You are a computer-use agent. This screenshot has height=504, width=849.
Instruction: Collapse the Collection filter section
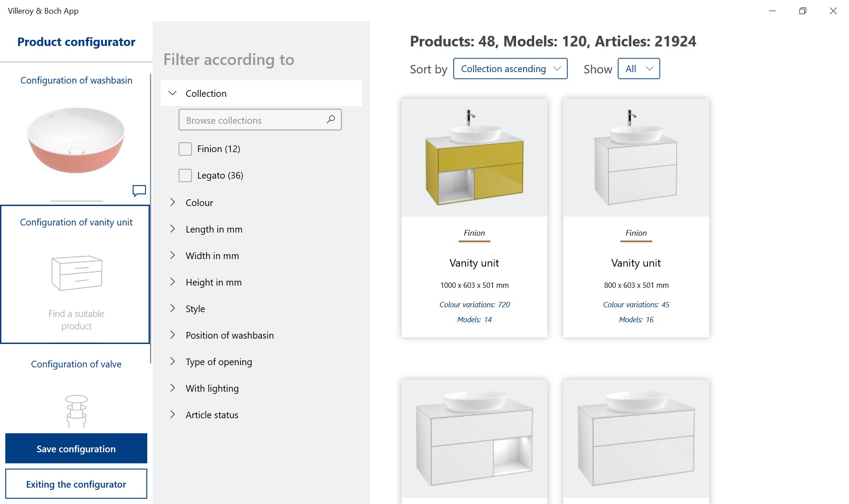pos(173,93)
